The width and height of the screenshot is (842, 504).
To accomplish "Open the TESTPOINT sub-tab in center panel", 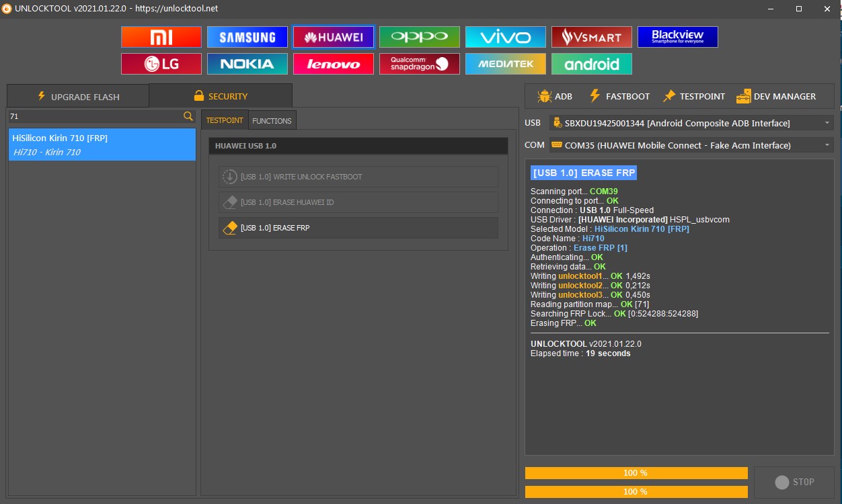I will tap(225, 120).
